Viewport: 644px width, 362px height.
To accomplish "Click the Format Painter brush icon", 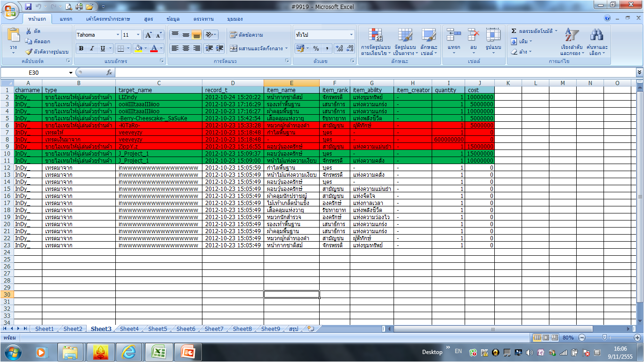I will click(x=29, y=52).
